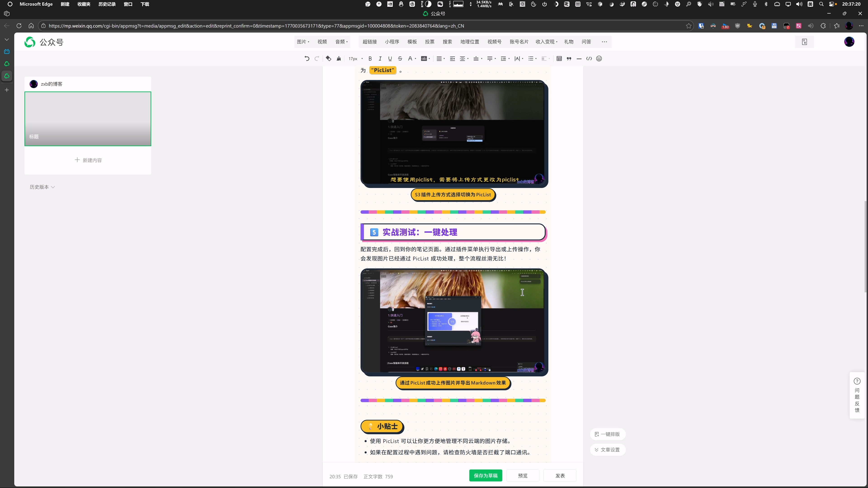Select the article cover thumbnail 标题
The height and width of the screenshot is (488, 868).
pyautogui.click(x=88, y=119)
